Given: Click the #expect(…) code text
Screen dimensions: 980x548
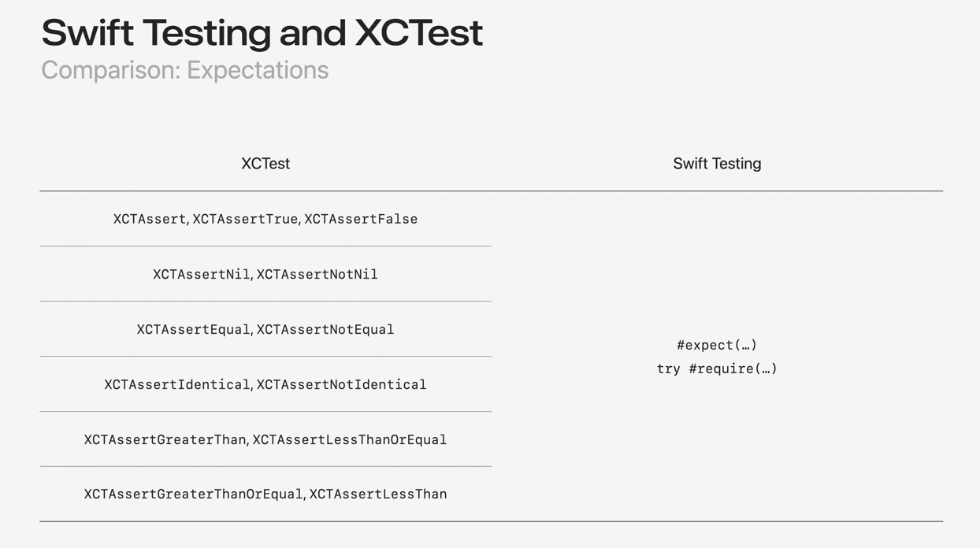Looking at the screenshot, I should click(717, 345).
